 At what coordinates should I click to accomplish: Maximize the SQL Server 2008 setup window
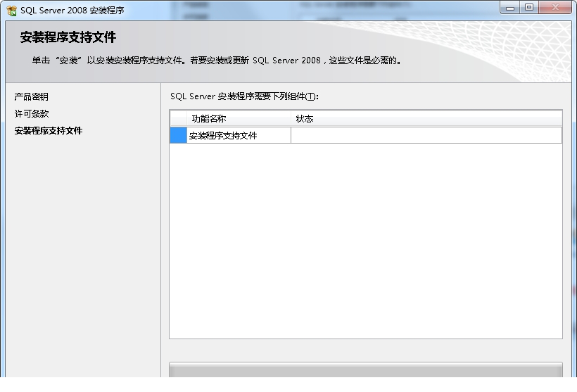click(529, 7)
